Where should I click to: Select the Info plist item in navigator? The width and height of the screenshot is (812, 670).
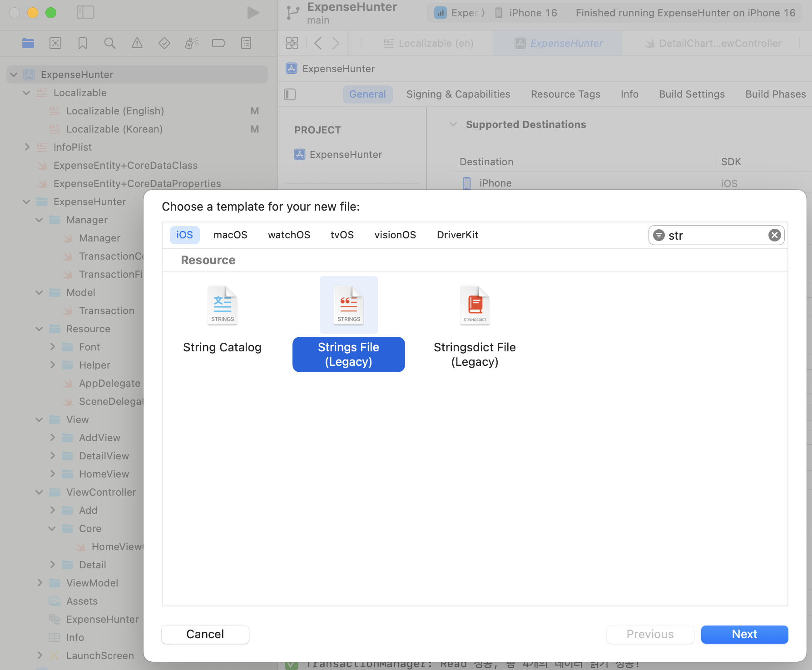[75, 637]
